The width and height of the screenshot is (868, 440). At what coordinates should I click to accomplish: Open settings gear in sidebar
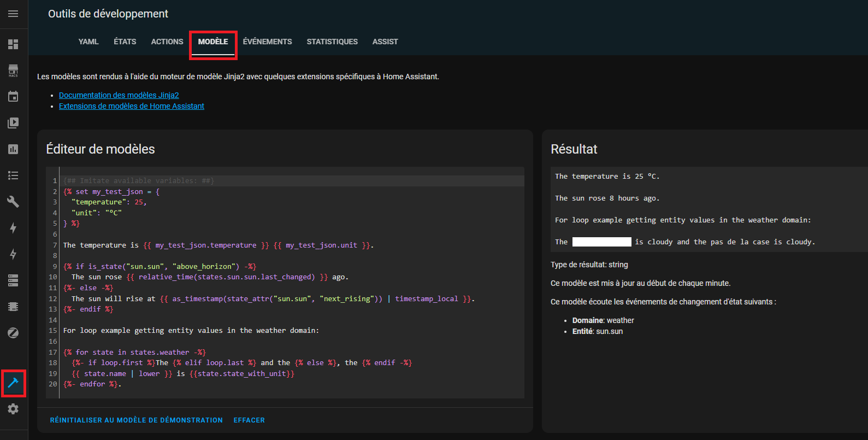[13, 409]
